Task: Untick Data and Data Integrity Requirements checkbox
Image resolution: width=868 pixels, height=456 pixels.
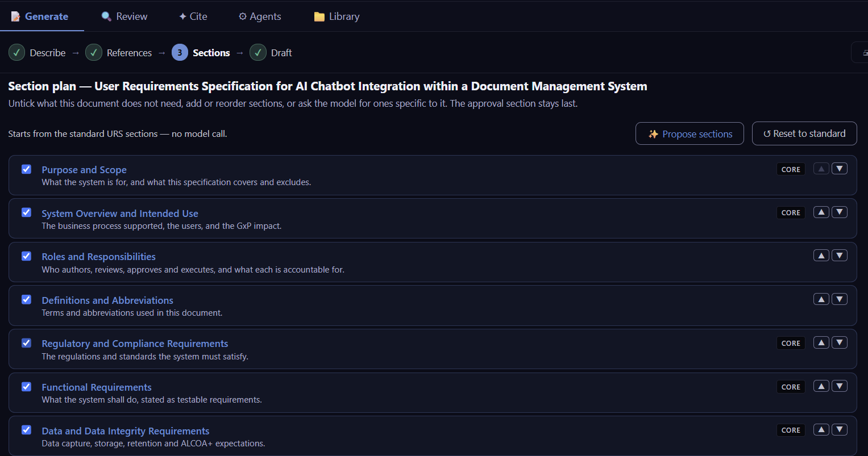Action: (x=26, y=430)
